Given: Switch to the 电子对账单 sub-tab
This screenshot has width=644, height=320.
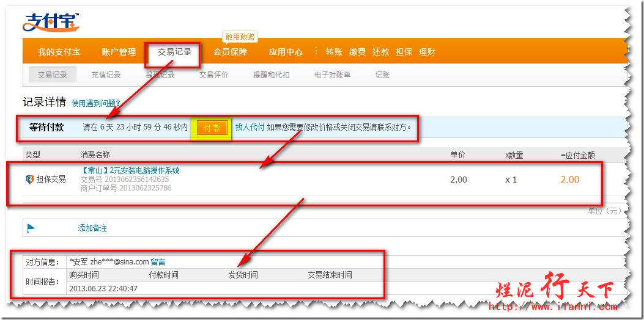Looking at the screenshot, I should (x=332, y=75).
